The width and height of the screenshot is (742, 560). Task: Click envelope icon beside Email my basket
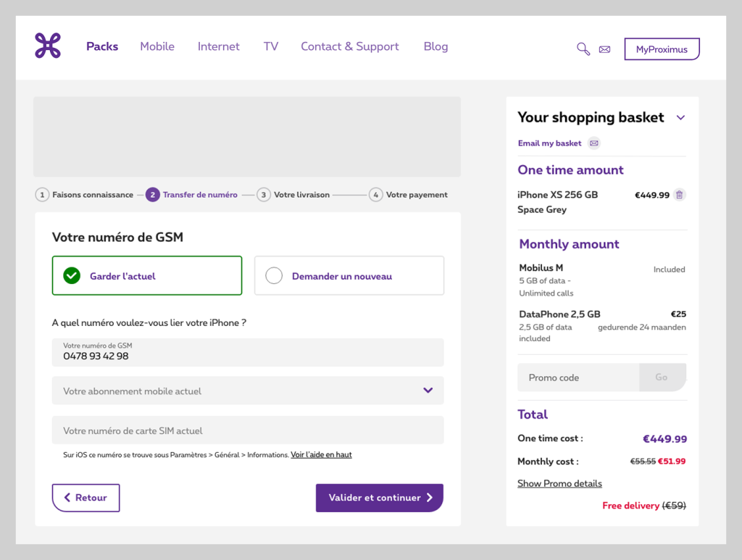coord(594,143)
